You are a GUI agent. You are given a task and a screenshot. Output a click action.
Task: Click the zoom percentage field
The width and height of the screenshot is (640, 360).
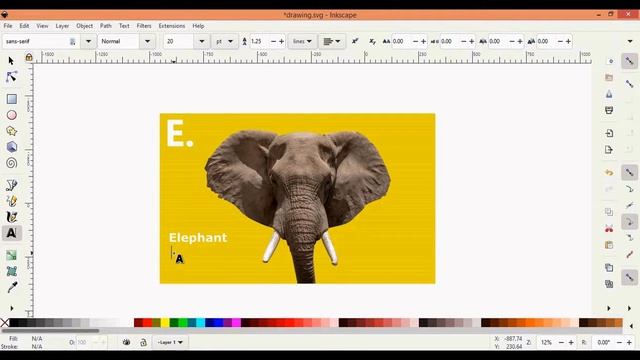pyautogui.click(x=546, y=342)
